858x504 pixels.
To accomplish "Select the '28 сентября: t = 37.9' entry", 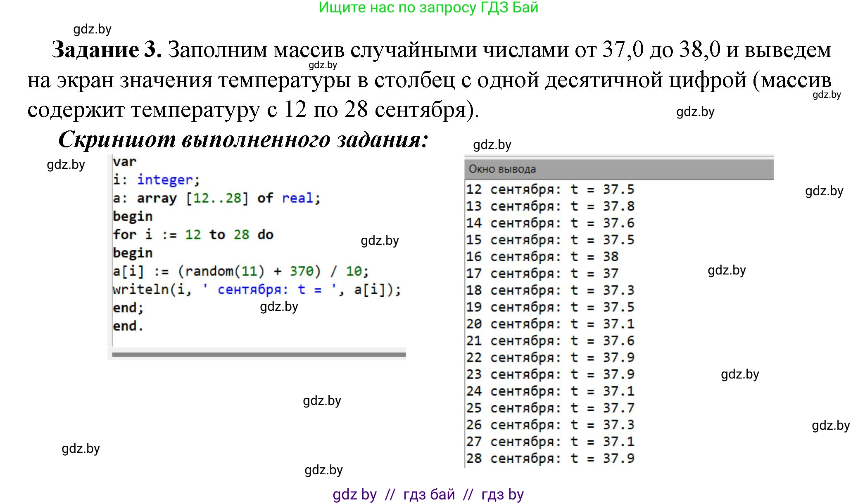I will [551, 458].
